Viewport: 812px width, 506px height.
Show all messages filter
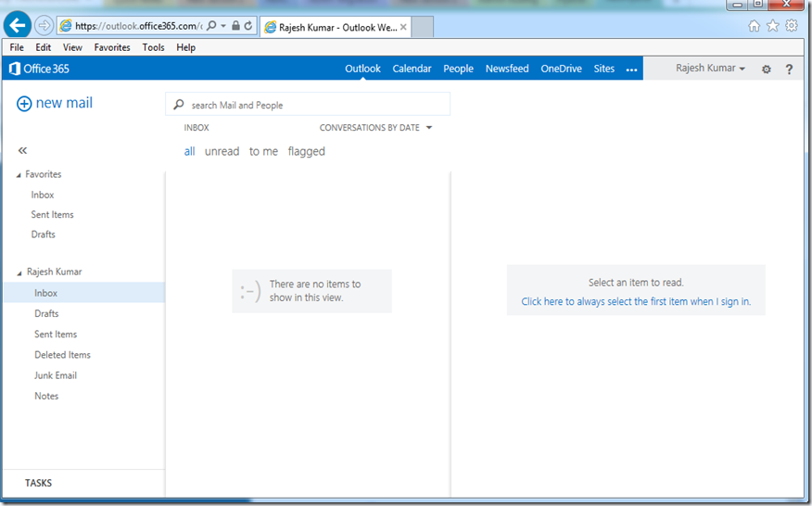coord(189,151)
